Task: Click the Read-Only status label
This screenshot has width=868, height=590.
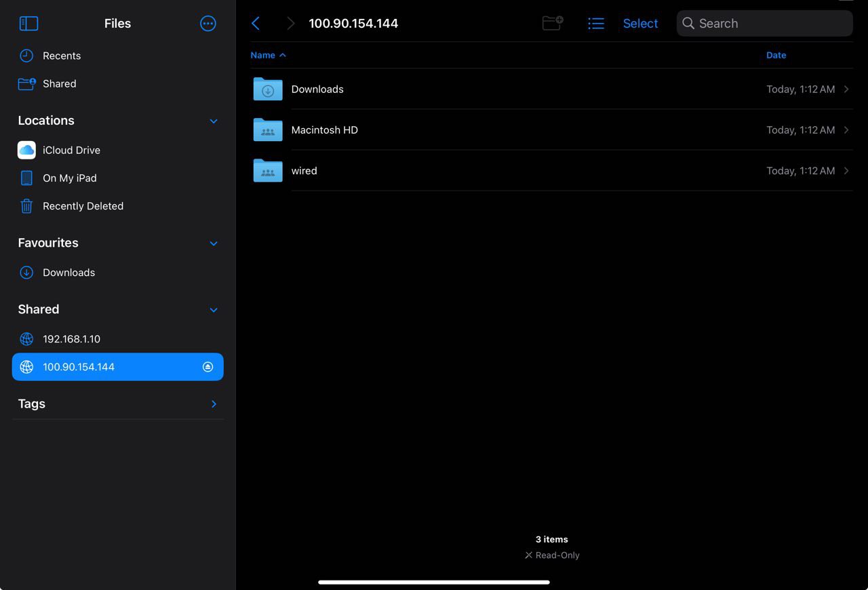Action: (552, 555)
